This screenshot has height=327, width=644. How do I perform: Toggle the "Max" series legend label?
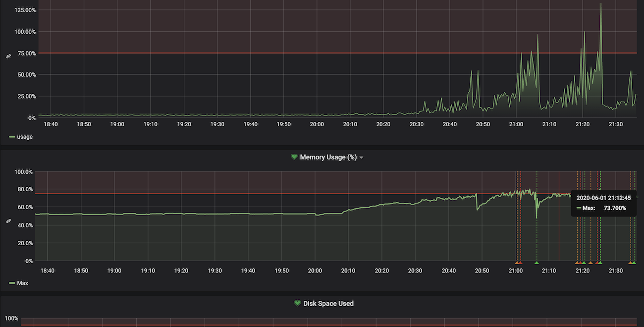pyautogui.click(x=23, y=283)
